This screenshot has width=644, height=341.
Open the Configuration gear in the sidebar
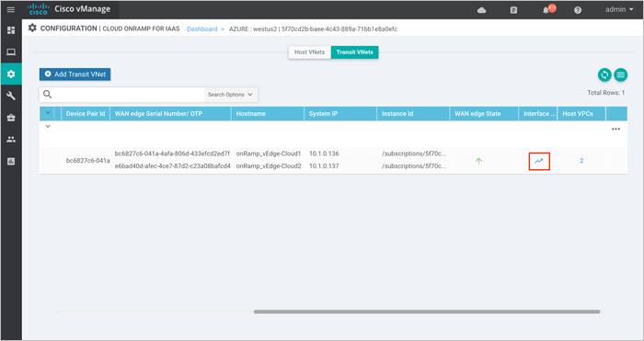coord(11,74)
